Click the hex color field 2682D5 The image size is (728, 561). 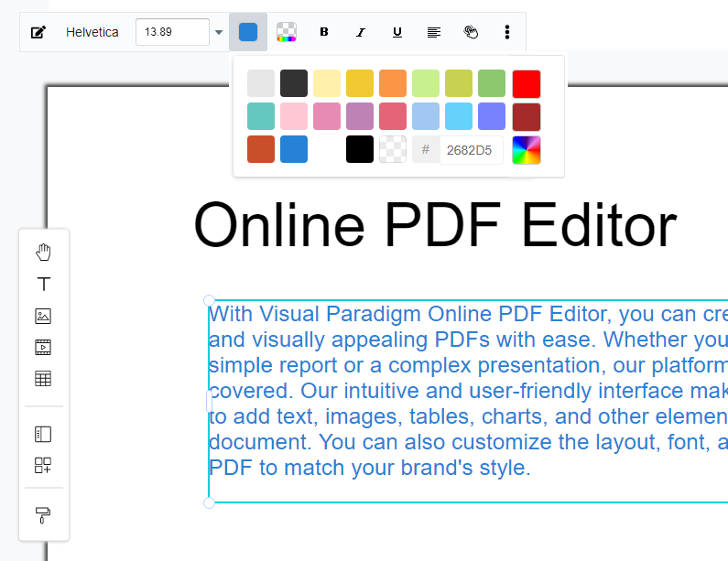click(x=472, y=150)
